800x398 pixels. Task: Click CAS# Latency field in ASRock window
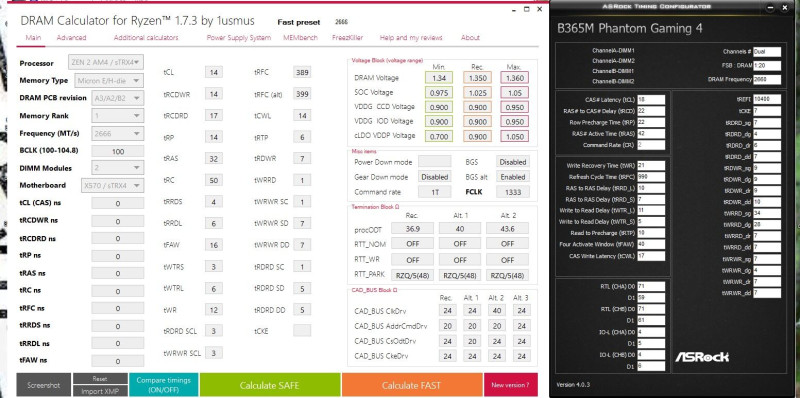(651, 100)
